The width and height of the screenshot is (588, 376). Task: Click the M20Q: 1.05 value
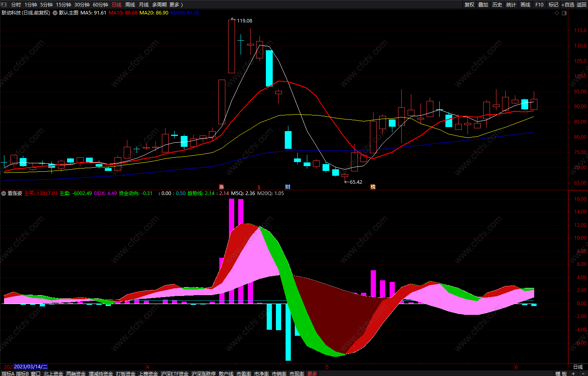pos(270,193)
